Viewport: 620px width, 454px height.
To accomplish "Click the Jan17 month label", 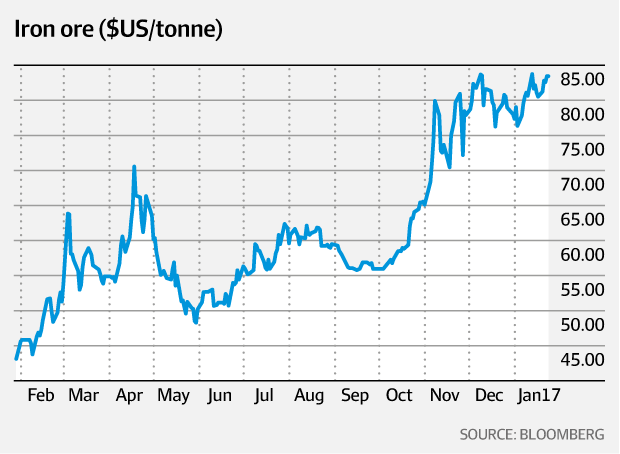I will click(539, 396).
